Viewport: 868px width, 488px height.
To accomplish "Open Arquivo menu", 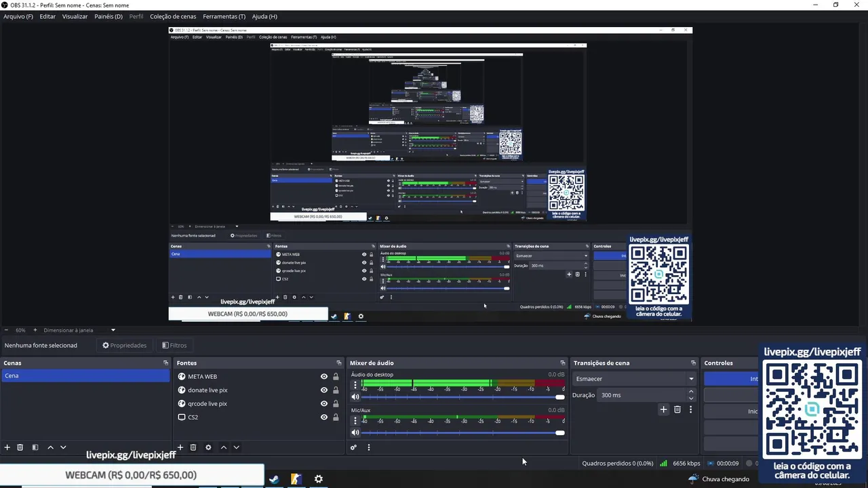I will (18, 16).
